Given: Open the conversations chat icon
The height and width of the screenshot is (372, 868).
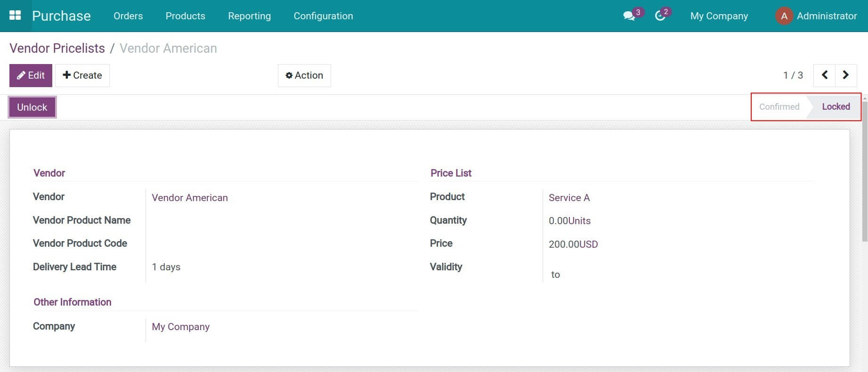Looking at the screenshot, I should point(629,16).
